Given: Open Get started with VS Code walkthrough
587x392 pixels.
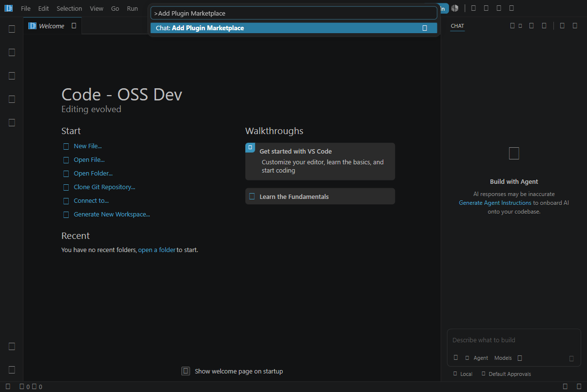Looking at the screenshot, I should tap(320, 161).
